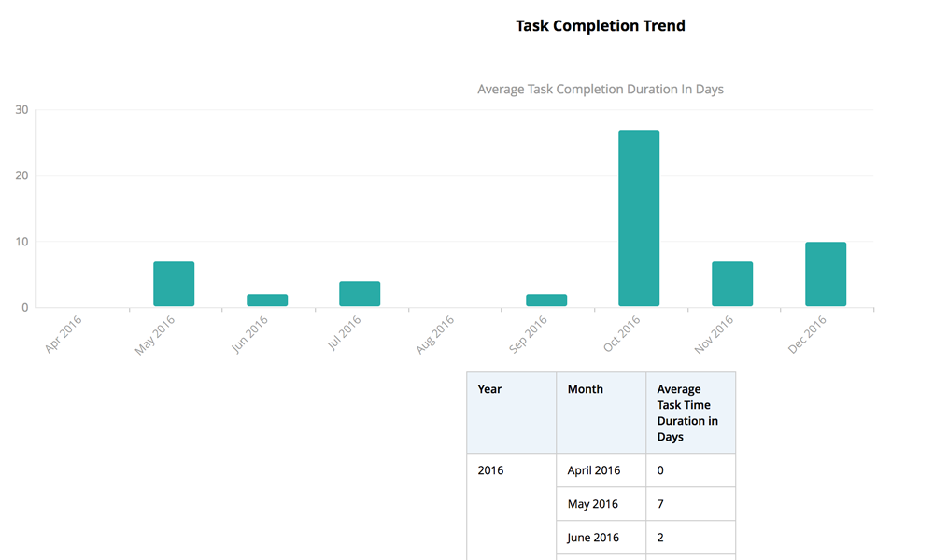The width and height of the screenshot is (934, 560).
Task: Click the Task Completion Trend heading
Action: pos(601,26)
